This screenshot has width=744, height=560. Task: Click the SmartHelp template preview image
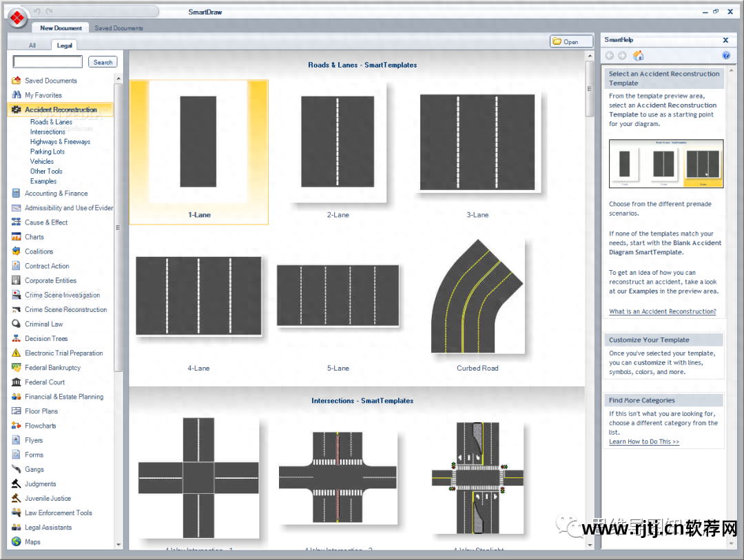pos(666,163)
